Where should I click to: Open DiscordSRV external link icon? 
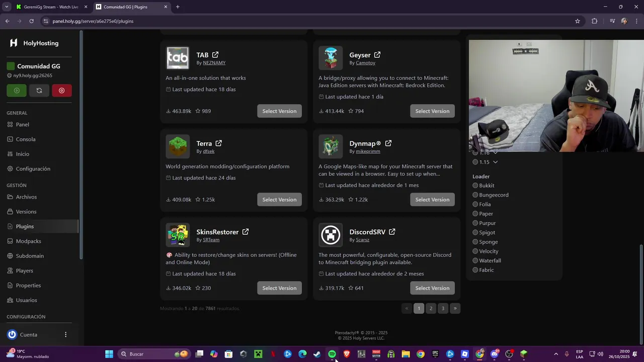point(392,232)
